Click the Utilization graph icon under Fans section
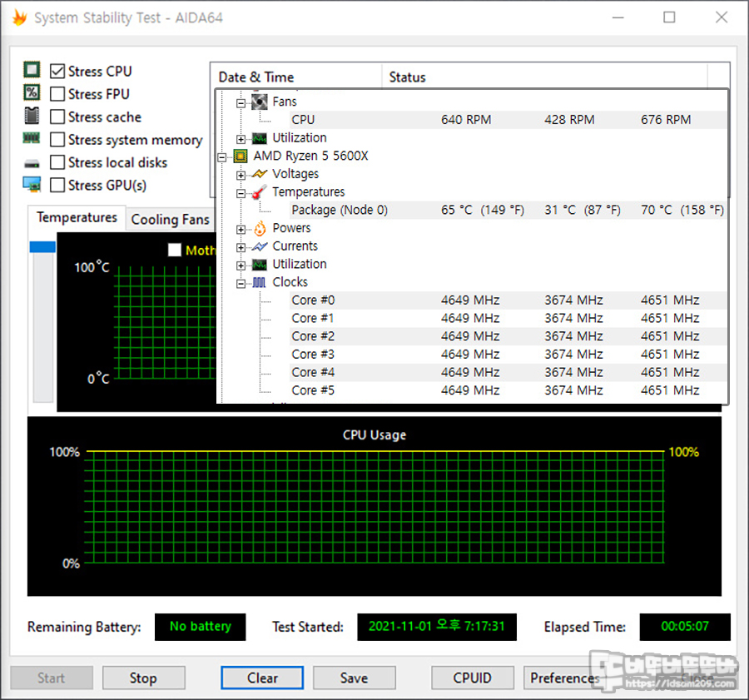Viewport: 749px width, 700px height. pos(260,138)
